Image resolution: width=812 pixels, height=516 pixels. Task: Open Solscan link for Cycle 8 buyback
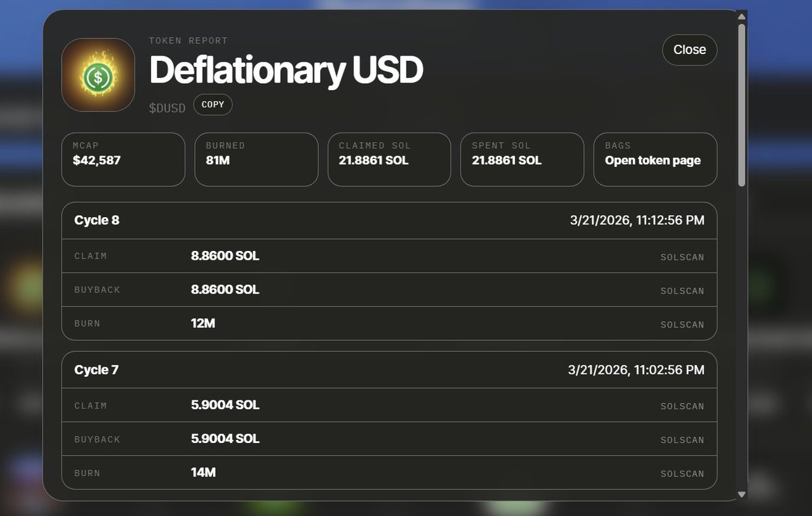click(x=682, y=291)
